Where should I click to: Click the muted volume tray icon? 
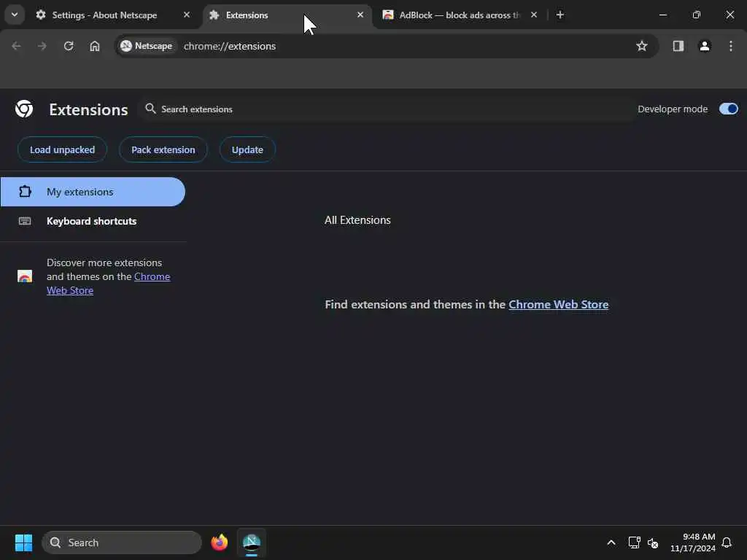pyautogui.click(x=653, y=542)
